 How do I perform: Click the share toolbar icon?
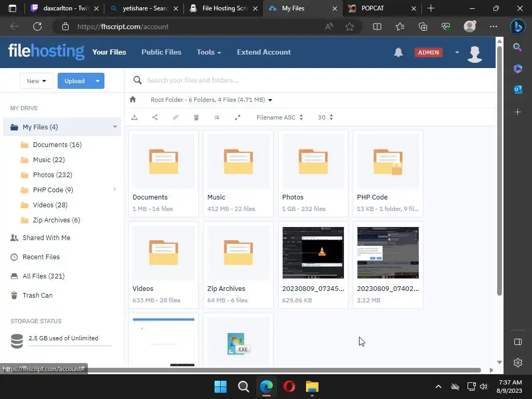click(x=155, y=117)
